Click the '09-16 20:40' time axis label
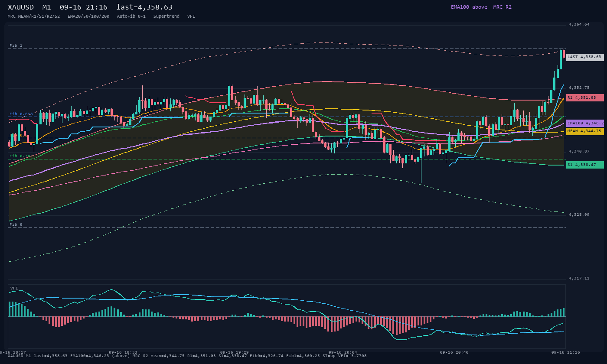 454,352
